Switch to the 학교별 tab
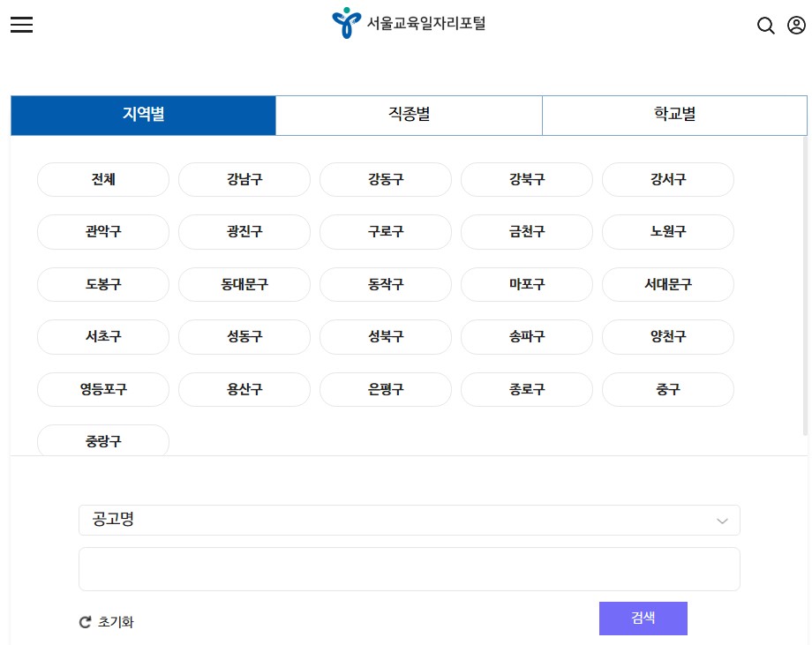 point(674,115)
